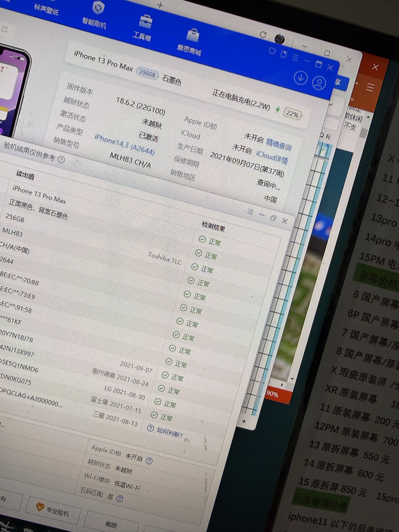Click the help icon next to 五码匹配
This screenshot has height=532, width=399.
tap(120, 499)
